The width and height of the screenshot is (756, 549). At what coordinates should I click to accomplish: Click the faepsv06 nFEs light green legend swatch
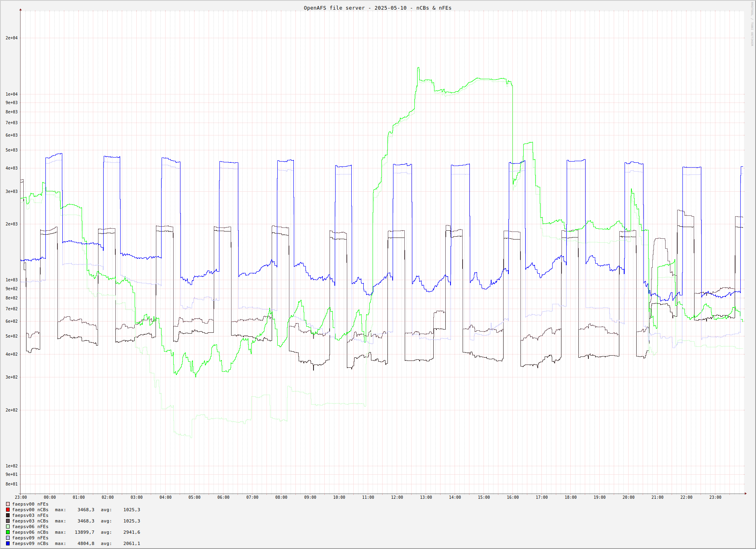(x=8, y=526)
